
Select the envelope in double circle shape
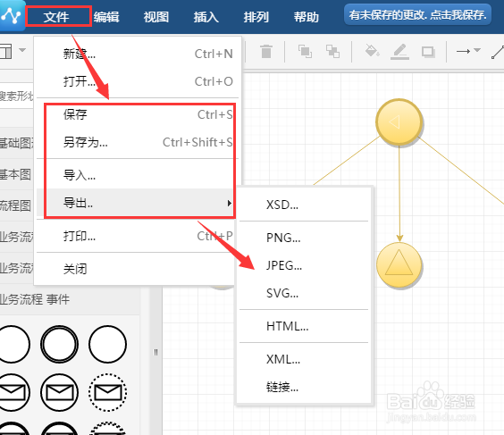[x=60, y=392]
